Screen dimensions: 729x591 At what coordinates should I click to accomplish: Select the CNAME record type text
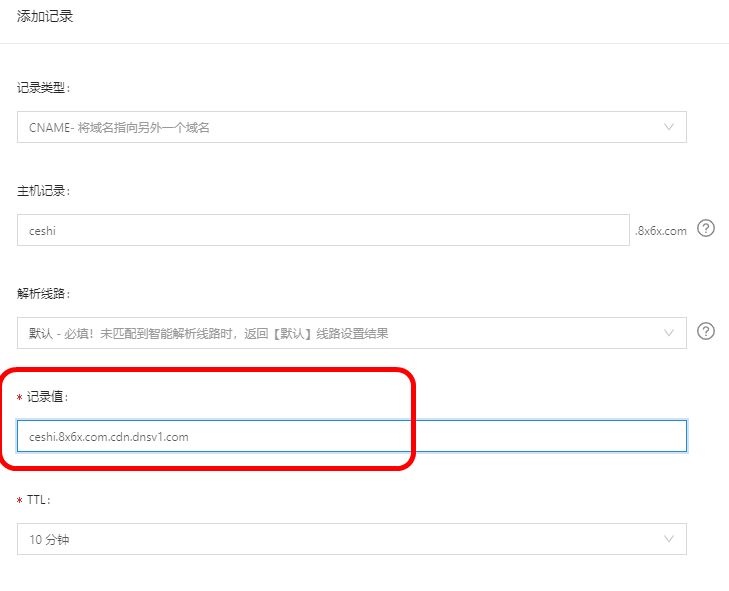coord(119,127)
